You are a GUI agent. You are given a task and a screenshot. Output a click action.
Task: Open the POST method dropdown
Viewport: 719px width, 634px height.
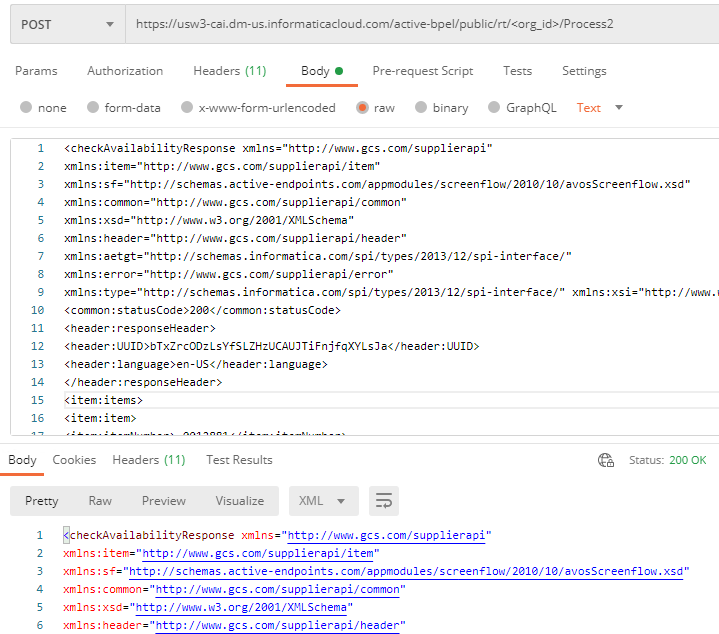pyautogui.click(x=68, y=24)
